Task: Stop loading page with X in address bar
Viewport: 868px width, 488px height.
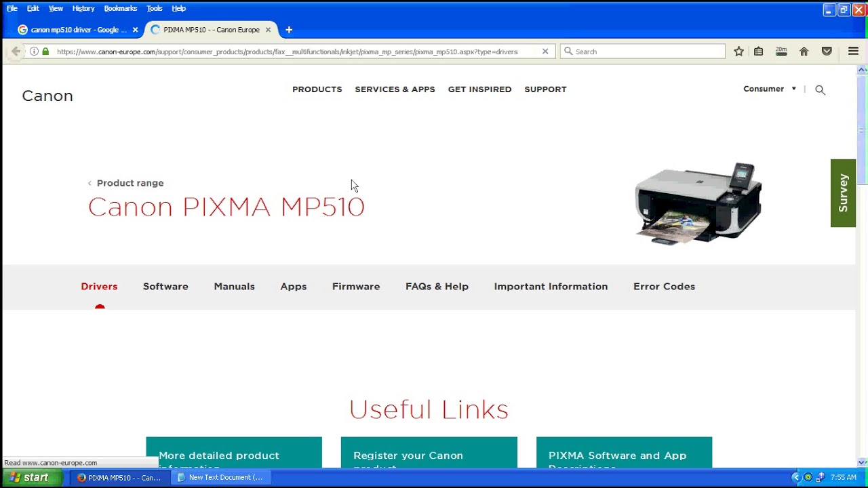Action: 545,52
